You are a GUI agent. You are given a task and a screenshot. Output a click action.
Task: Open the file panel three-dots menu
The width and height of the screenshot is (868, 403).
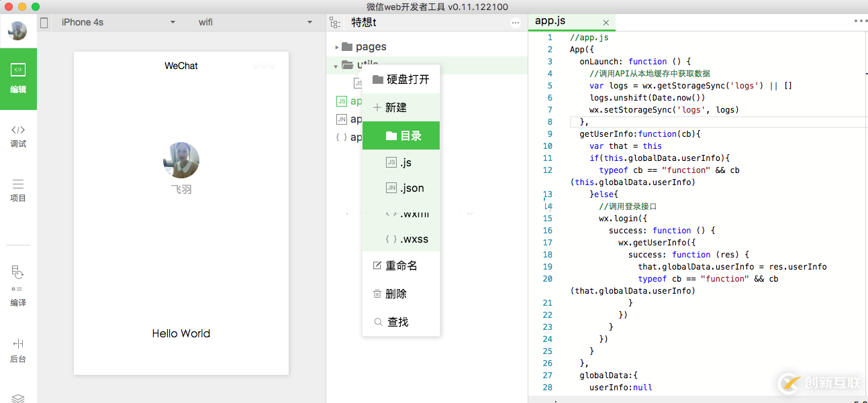point(516,22)
